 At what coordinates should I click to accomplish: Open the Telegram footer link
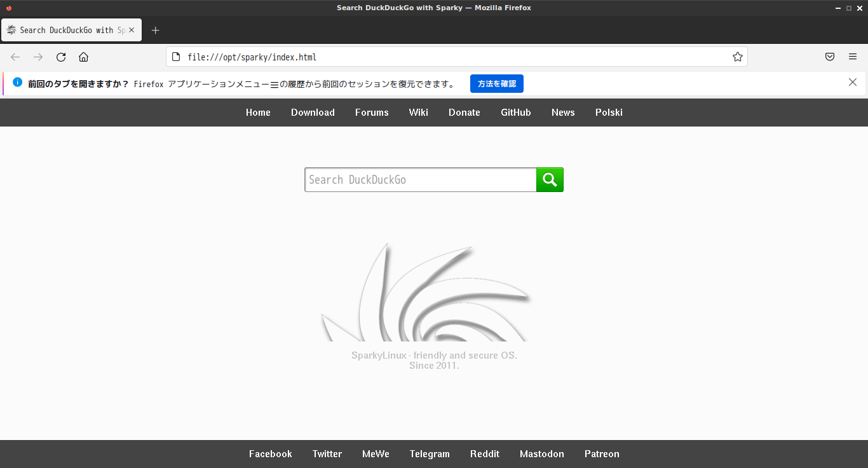click(x=430, y=454)
